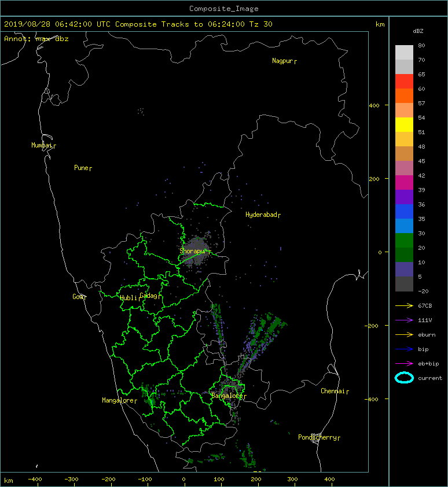Select the Bangalore city label
The image size is (448, 487).
click(229, 396)
